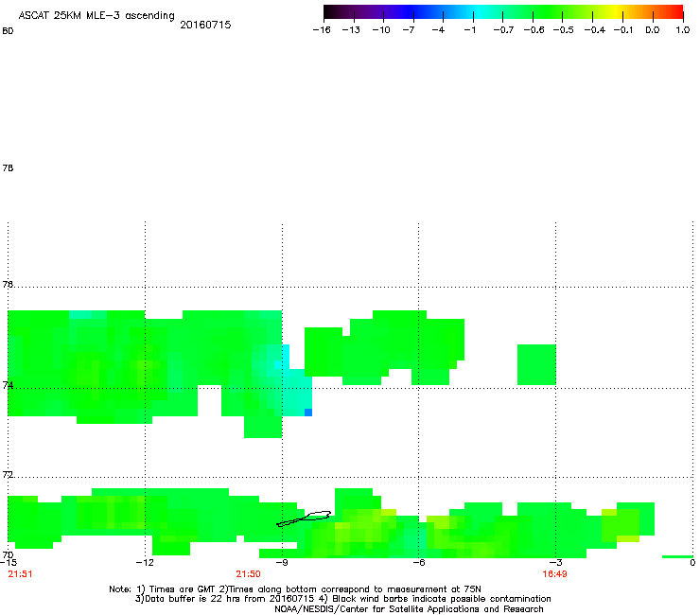The image size is (700, 615).
Task: Click the "Times are GMT" note line
Action: [x=295, y=589]
